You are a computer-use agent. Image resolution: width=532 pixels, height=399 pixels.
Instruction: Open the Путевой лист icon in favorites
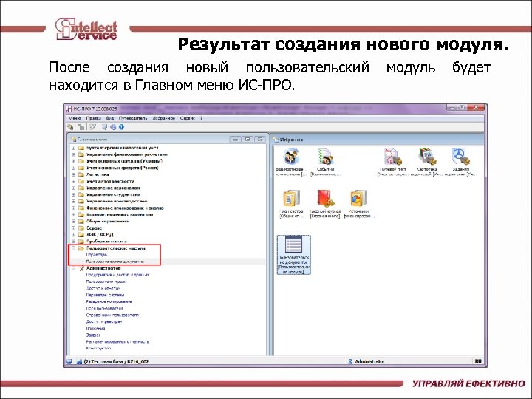pyautogui.click(x=392, y=157)
